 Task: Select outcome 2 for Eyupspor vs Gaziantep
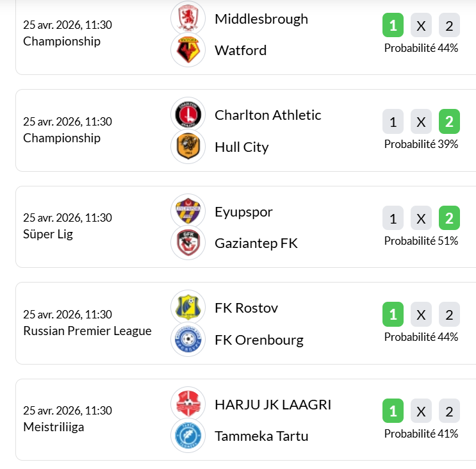[449, 218]
